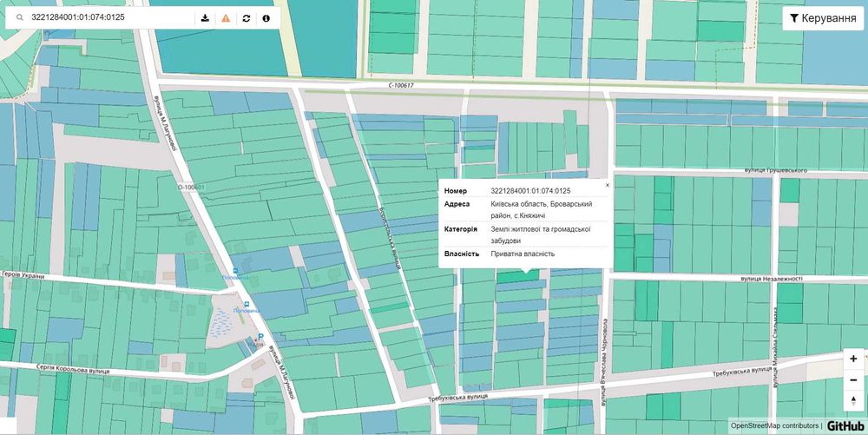The image size is (868, 435).
Task: Click the Приватна власність value
Action: [523, 254]
